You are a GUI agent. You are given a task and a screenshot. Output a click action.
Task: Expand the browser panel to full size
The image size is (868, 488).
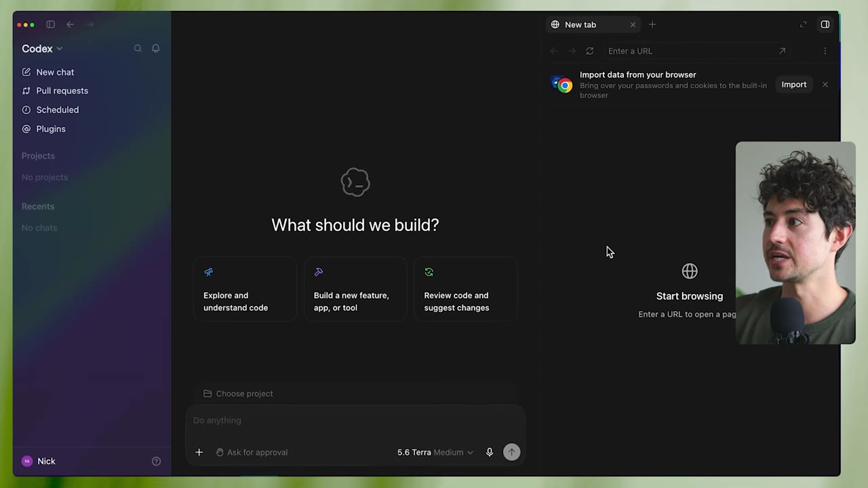point(804,24)
